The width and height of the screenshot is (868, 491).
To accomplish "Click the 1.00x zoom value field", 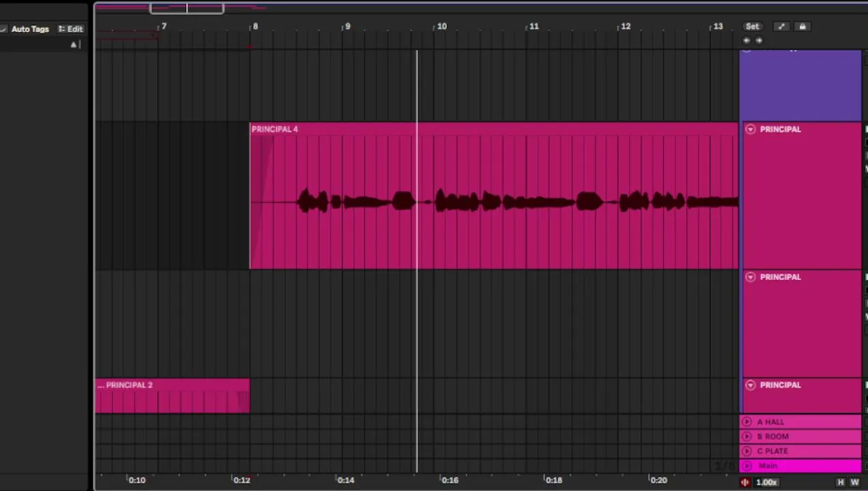I will pyautogui.click(x=766, y=482).
